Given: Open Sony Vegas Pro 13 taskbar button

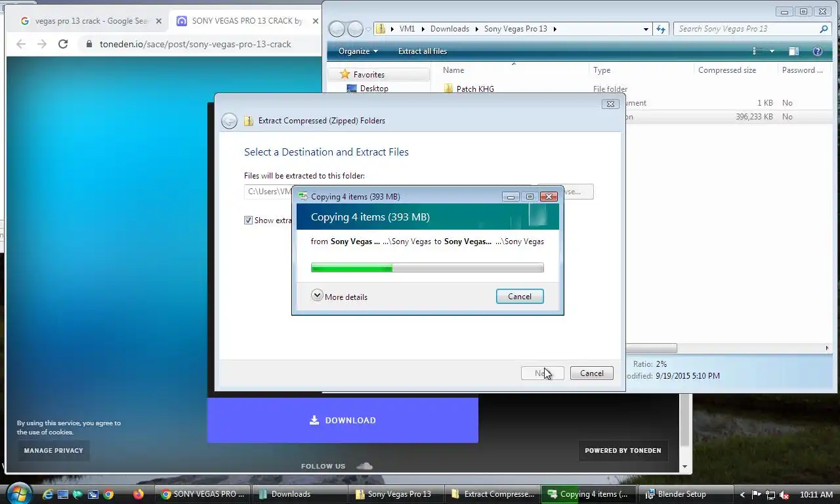Looking at the screenshot, I should [x=396, y=494].
